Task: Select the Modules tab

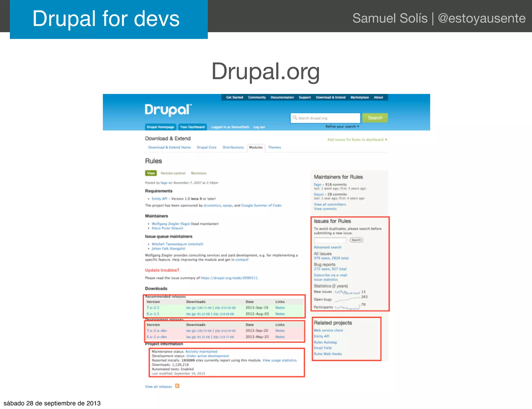Action: [256, 147]
